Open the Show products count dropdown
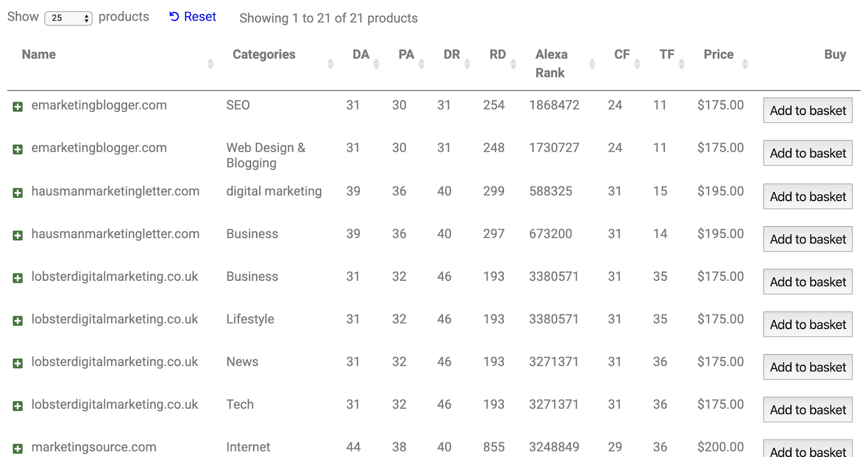This screenshot has height=457, width=868. (x=68, y=18)
